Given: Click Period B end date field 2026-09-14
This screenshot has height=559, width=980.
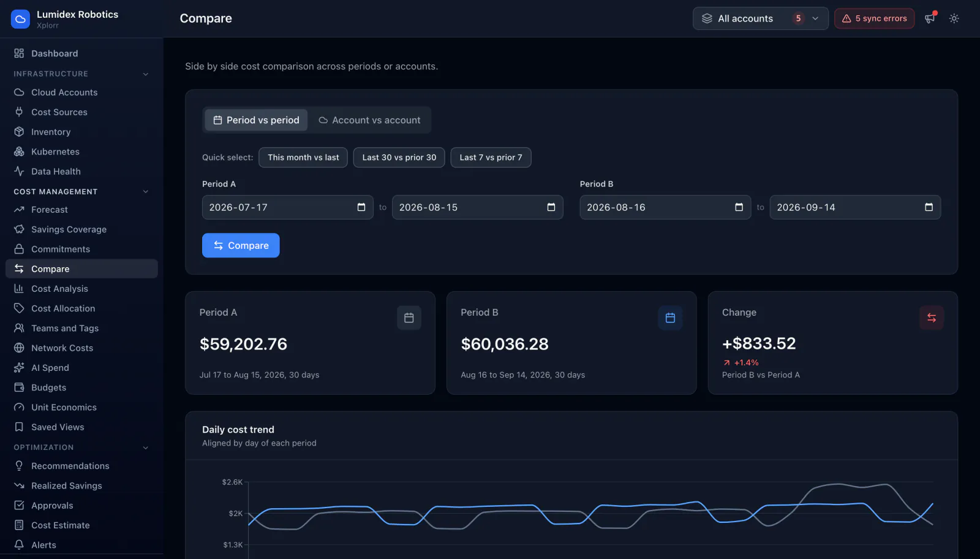Looking at the screenshot, I should click(x=855, y=207).
